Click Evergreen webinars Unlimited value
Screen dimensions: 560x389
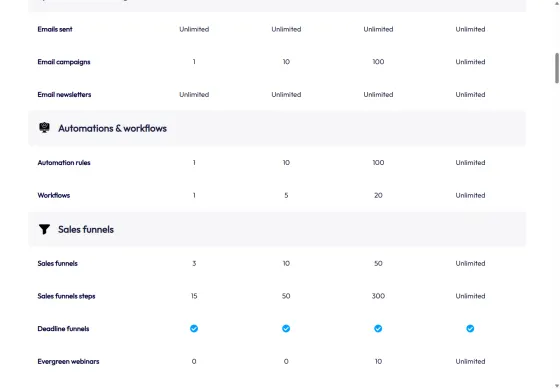coord(470,361)
